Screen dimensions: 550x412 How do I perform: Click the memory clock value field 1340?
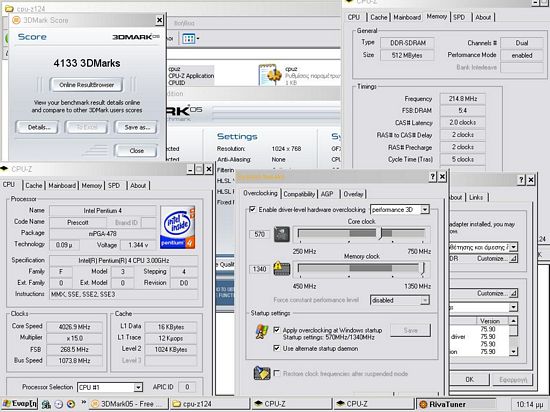(259, 269)
